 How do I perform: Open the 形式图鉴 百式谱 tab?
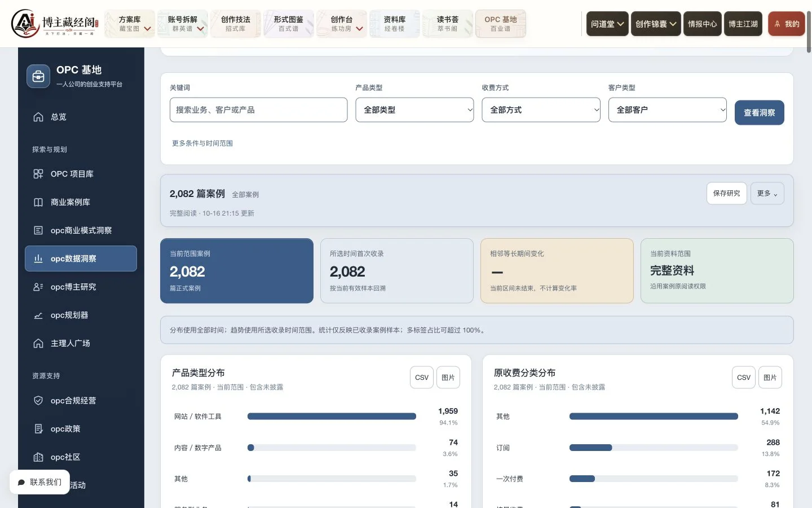coord(289,24)
